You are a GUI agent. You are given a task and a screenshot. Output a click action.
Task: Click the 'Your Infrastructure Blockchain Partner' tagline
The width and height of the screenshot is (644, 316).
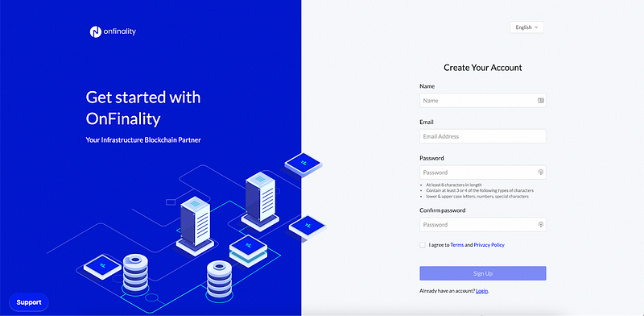pos(143,140)
